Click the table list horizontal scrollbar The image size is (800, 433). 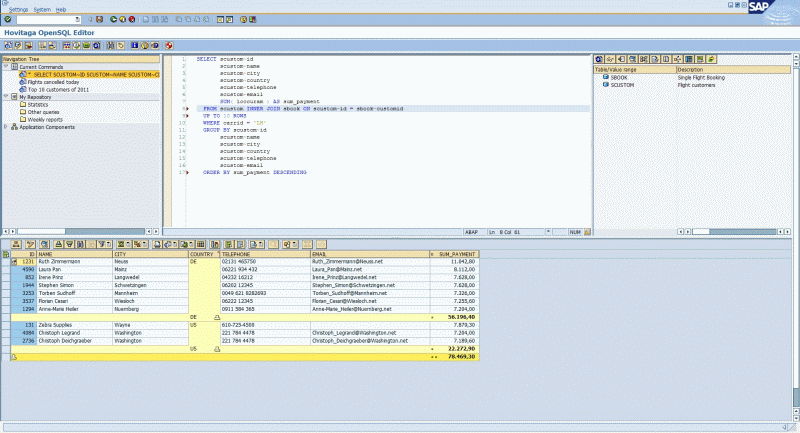coord(735,232)
